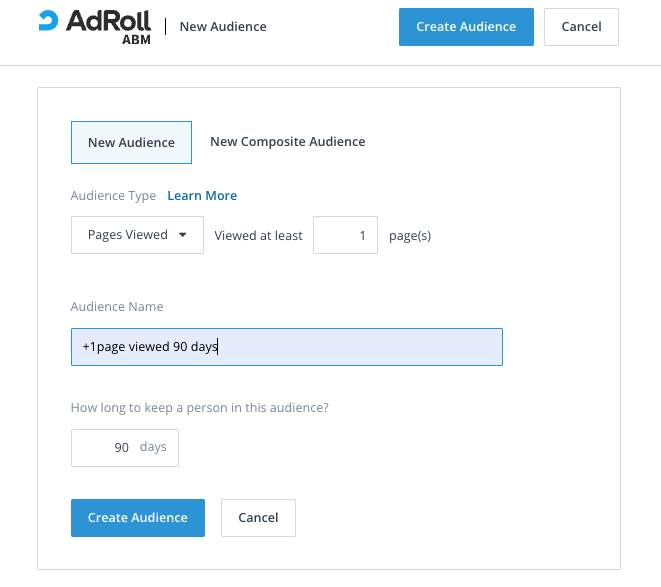Click the Audience Name label
This screenshot has width=661, height=587.
[x=117, y=307]
